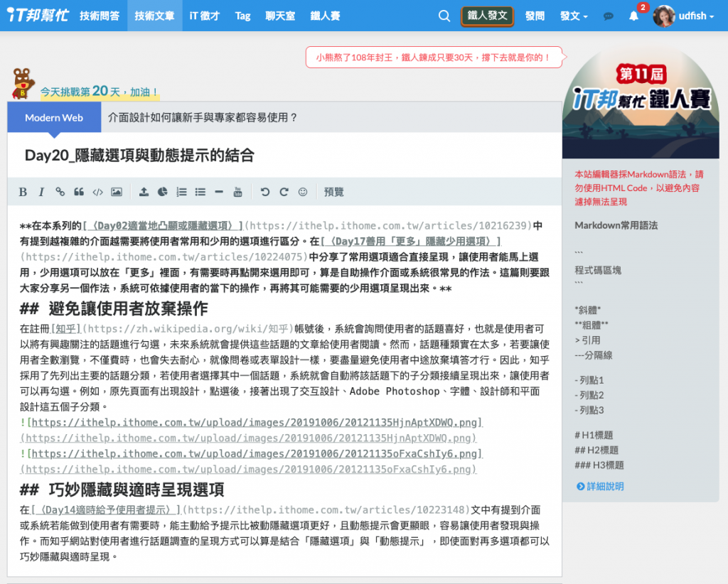The height and width of the screenshot is (584, 728).
Task: Insert a blockquote with quote icon
Action: (79, 192)
